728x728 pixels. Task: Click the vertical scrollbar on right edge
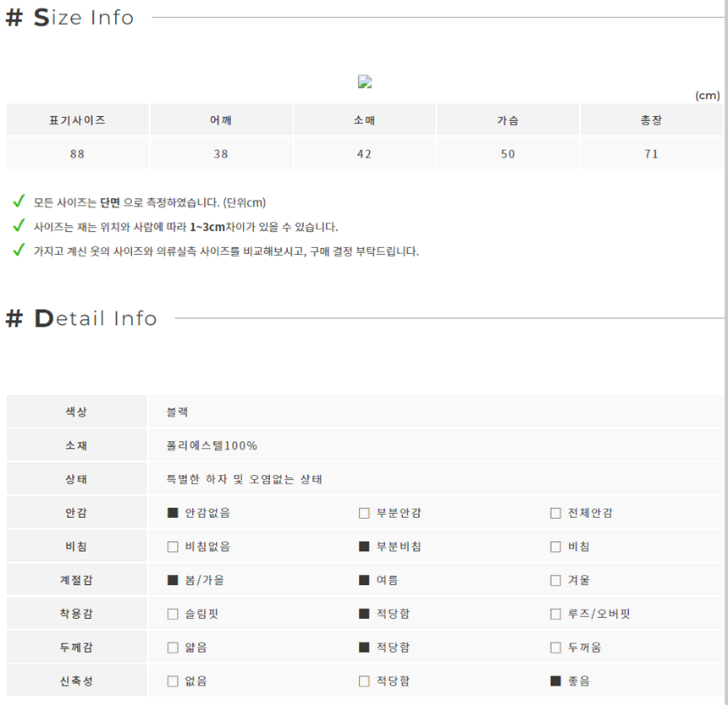(x=725, y=353)
